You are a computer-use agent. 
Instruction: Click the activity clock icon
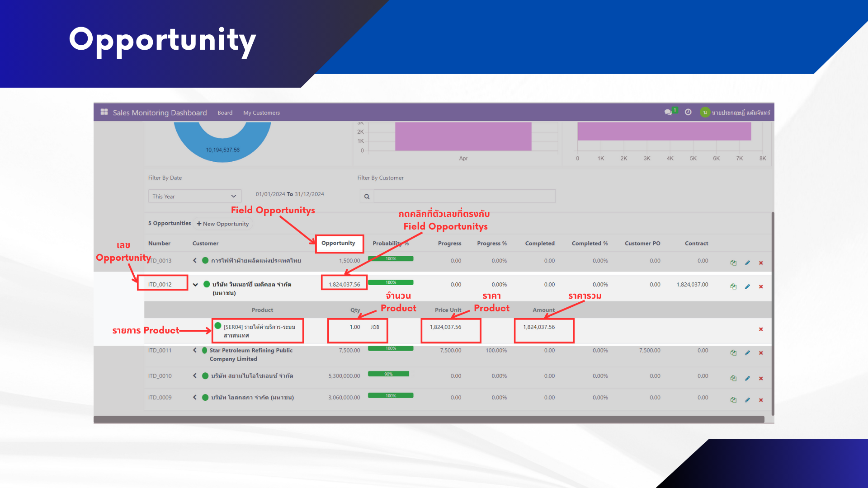[x=688, y=112]
